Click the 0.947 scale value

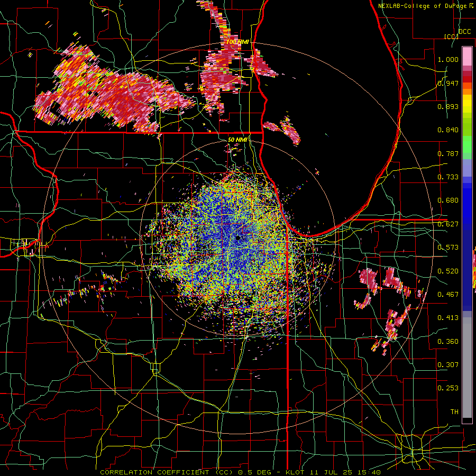(448, 83)
